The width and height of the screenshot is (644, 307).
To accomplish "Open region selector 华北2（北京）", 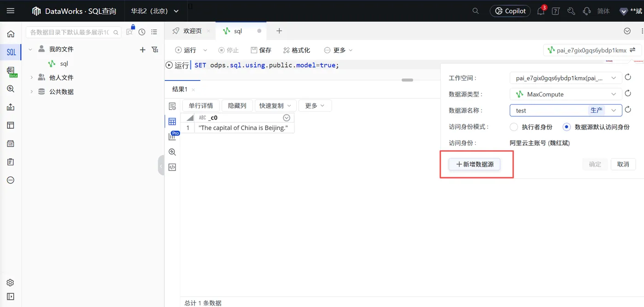I will (155, 11).
